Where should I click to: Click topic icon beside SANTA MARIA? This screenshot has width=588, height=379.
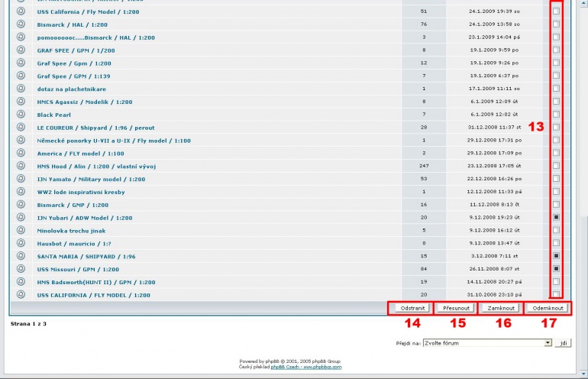pos(21,256)
